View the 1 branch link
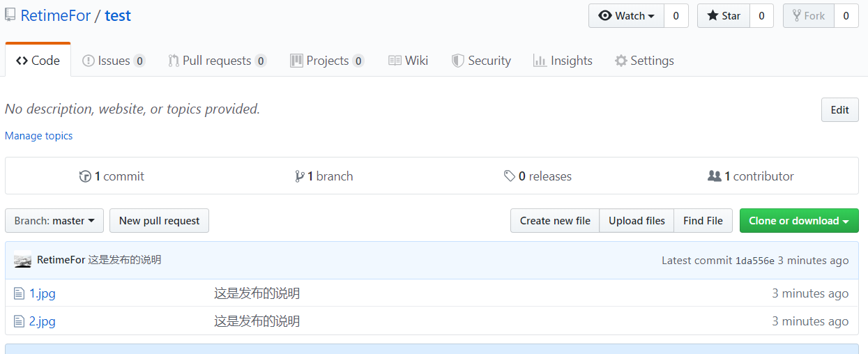Screen dimensions: 868x354 tap(324, 176)
